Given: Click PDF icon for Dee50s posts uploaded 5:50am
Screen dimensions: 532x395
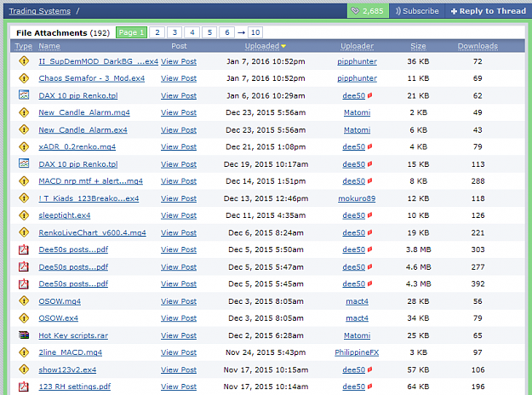Looking at the screenshot, I should click(x=24, y=249).
